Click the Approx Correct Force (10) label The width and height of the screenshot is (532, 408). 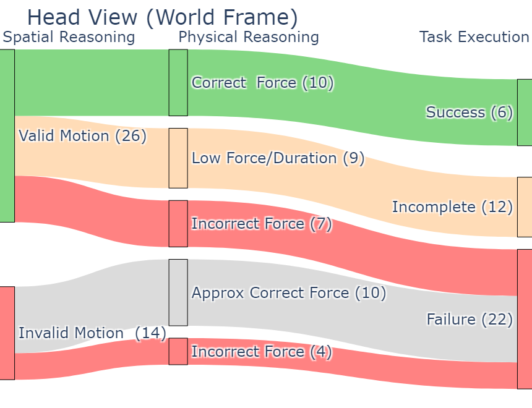[x=289, y=293]
